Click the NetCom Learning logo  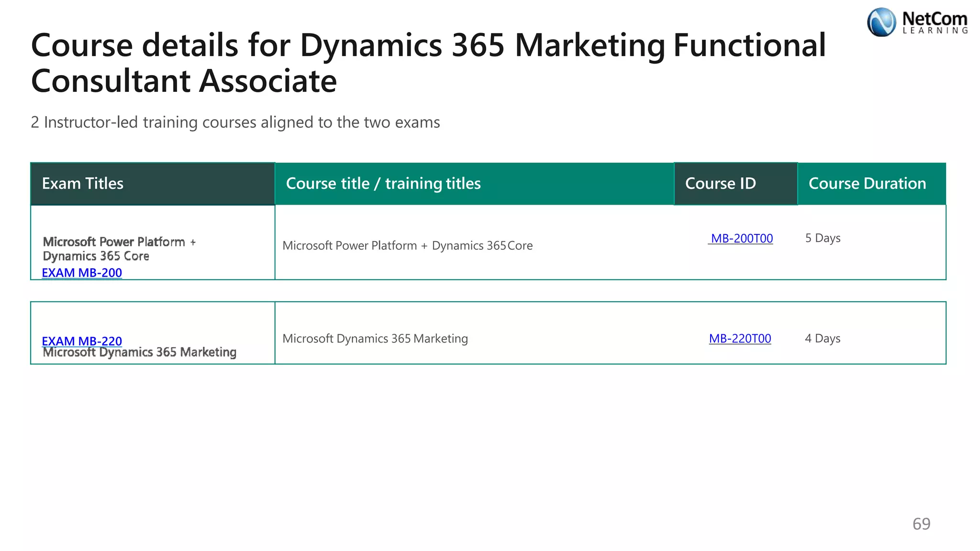917,22
